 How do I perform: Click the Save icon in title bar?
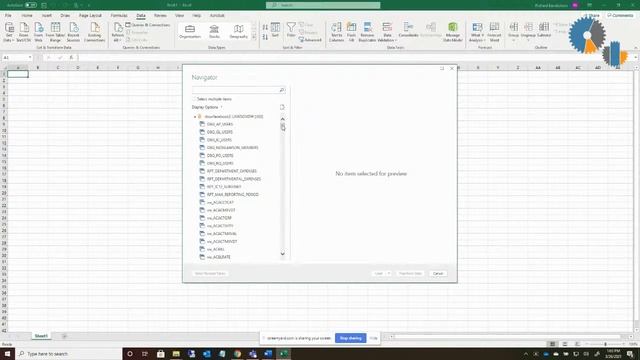click(44, 5)
